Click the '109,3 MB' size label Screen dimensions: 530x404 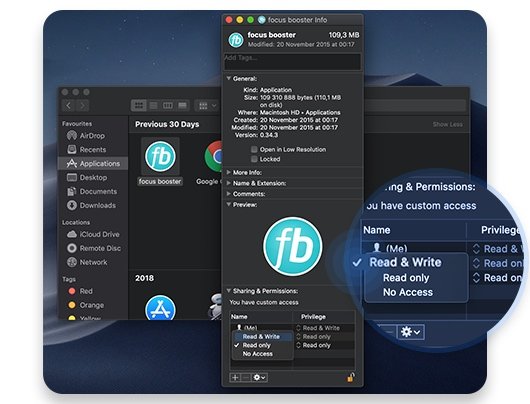(344, 35)
